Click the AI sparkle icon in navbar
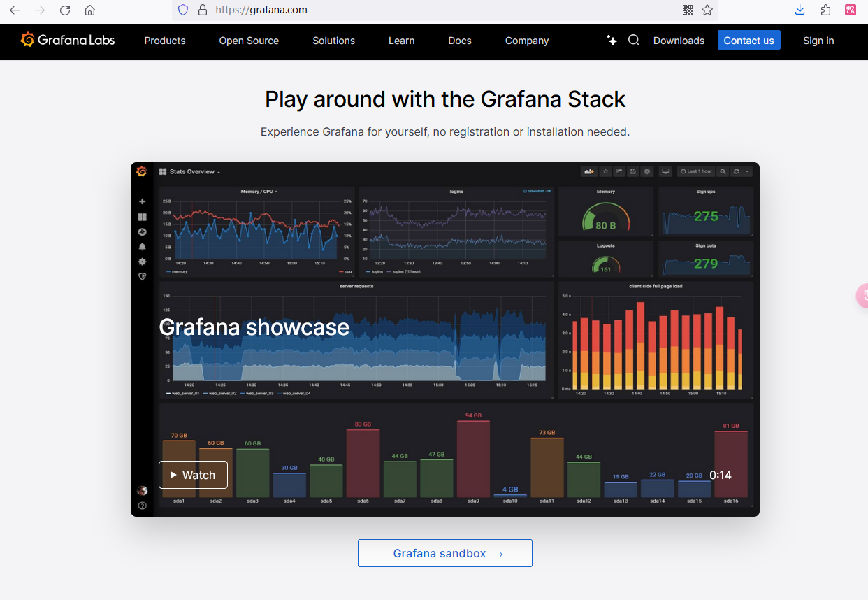This screenshot has width=868, height=600. [x=612, y=40]
